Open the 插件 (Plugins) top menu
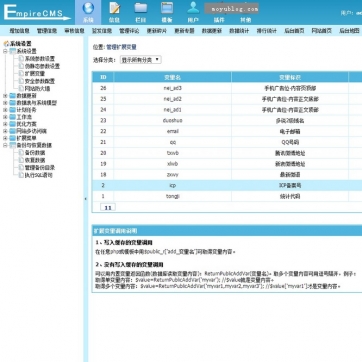The width and height of the screenshot is (362, 362). (x=219, y=20)
